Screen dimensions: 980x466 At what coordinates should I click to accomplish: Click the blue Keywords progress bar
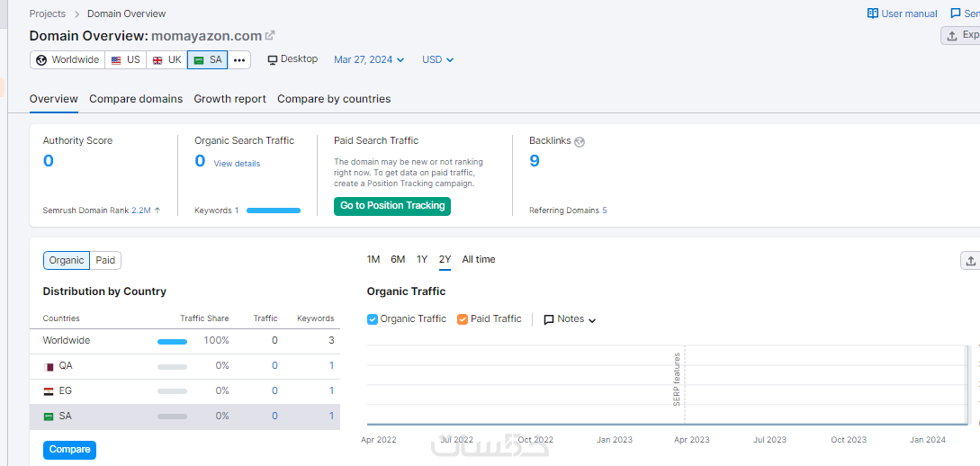[x=274, y=211]
